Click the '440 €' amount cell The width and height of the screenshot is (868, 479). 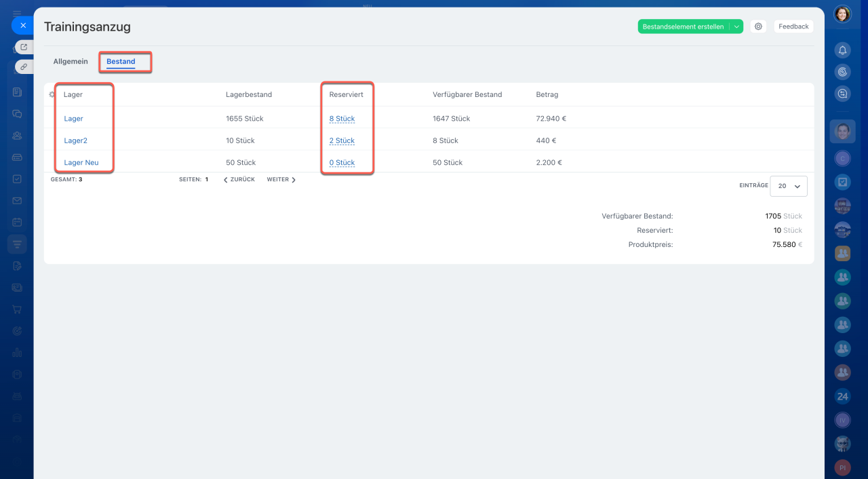pyautogui.click(x=546, y=140)
